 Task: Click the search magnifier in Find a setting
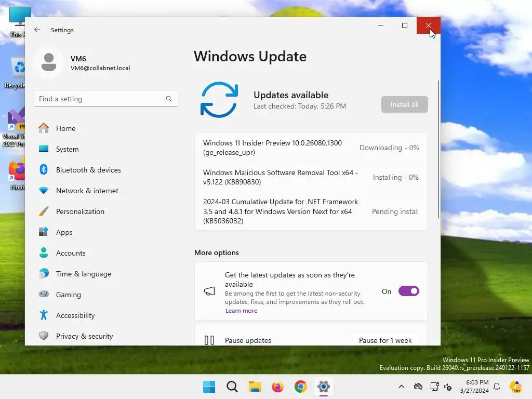169,99
